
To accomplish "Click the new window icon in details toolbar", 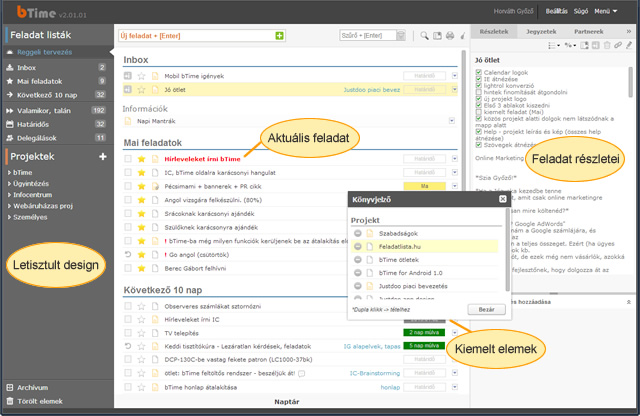I will pyautogui.click(x=584, y=45).
